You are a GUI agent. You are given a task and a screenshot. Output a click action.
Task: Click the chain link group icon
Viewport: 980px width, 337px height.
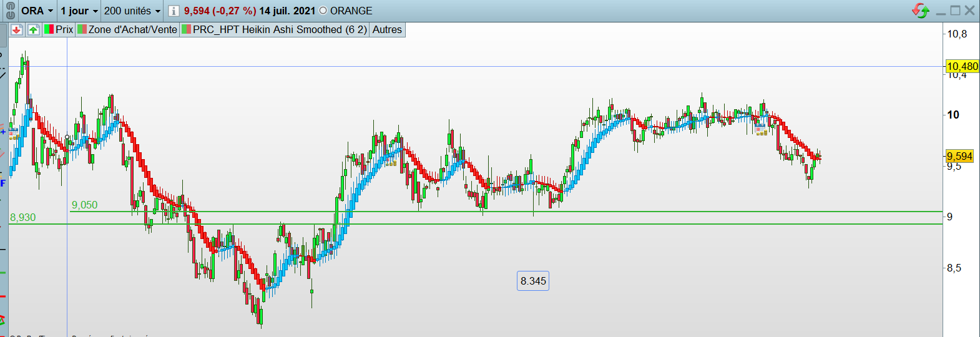[10, 11]
